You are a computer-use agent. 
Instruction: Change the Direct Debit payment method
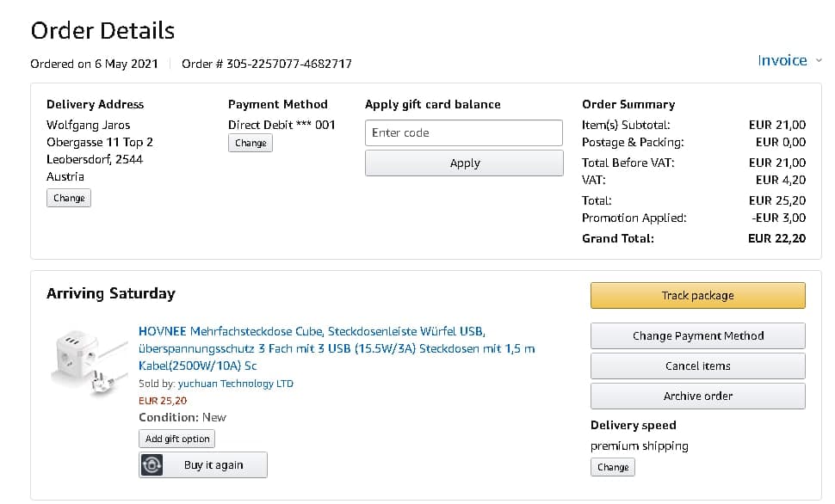click(251, 143)
